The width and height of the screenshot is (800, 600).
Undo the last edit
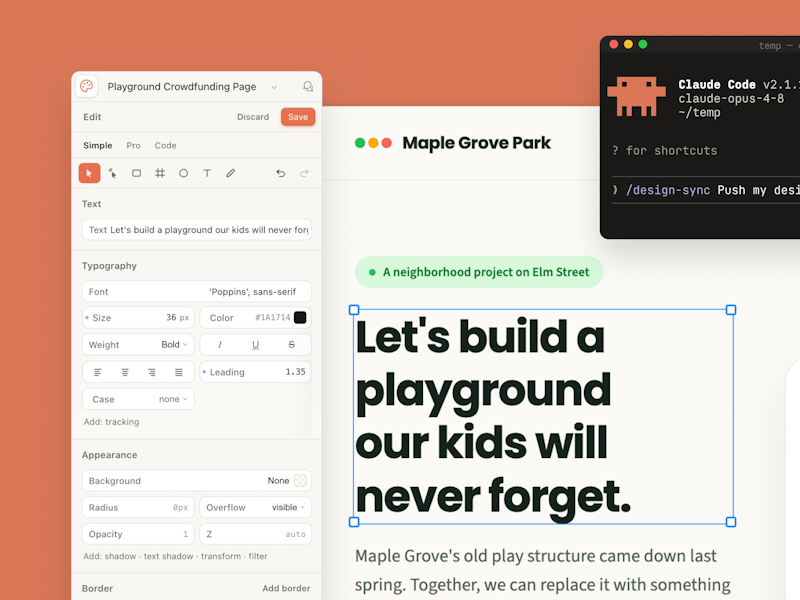coord(281,173)
